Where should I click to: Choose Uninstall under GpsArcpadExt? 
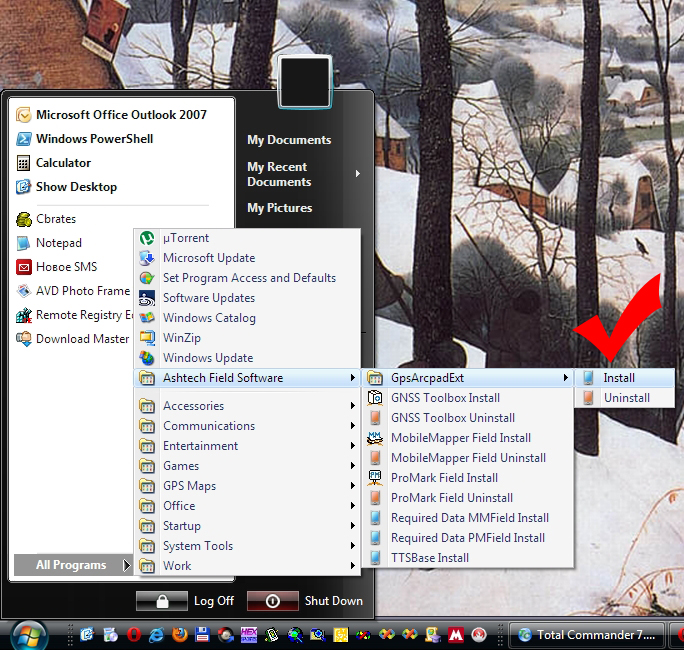coord(626,398)
